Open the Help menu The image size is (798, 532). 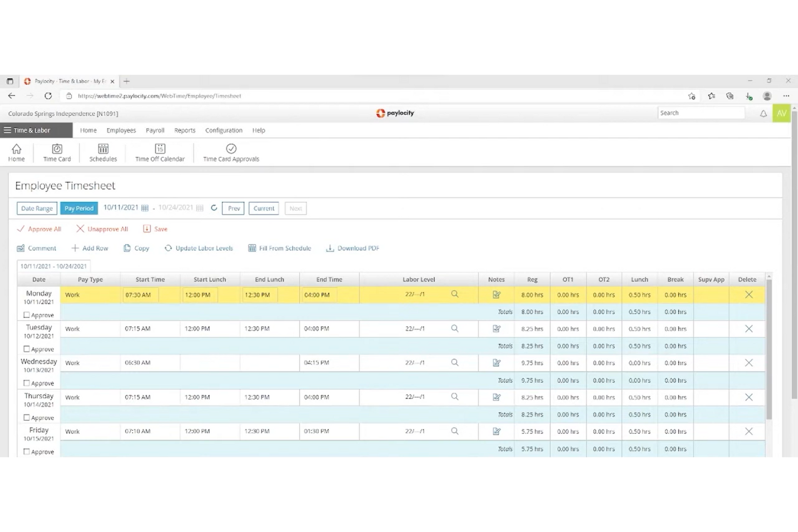point(259,130)
